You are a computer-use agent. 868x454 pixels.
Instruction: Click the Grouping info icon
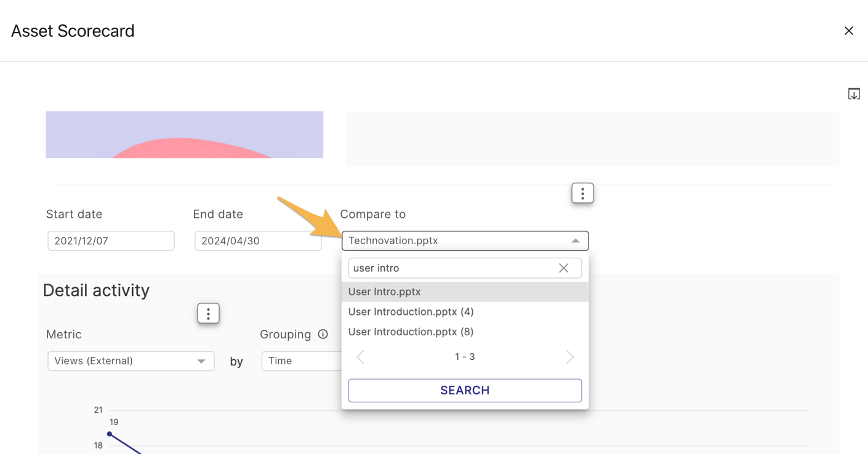tap(323, 335)
